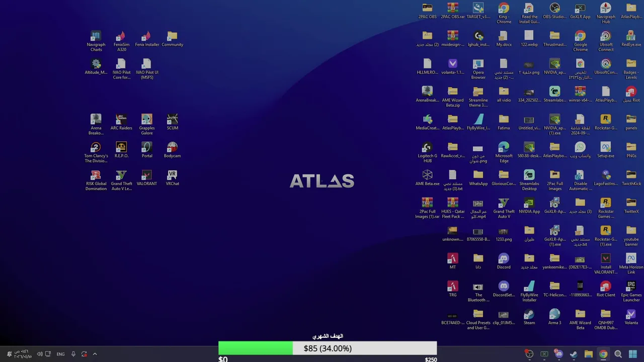Select the VRChat desktop icon

(x=172, y=177)
